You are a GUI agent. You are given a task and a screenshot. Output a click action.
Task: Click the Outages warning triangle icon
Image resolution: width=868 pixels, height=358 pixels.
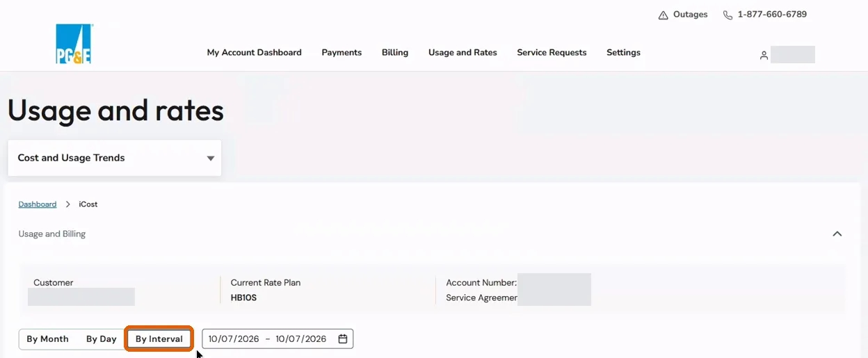(x=664, y=15)
